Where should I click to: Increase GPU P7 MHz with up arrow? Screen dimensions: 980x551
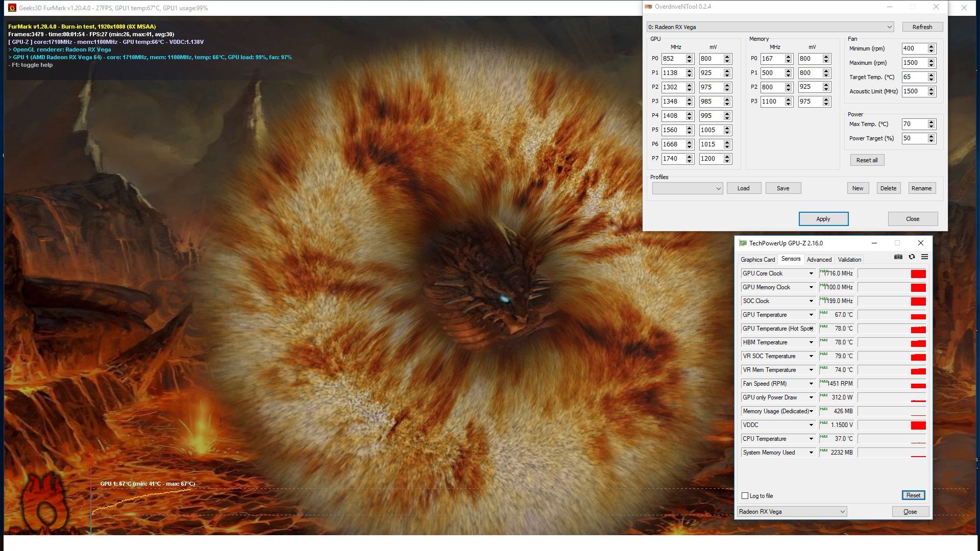click(x=690, y=157)
